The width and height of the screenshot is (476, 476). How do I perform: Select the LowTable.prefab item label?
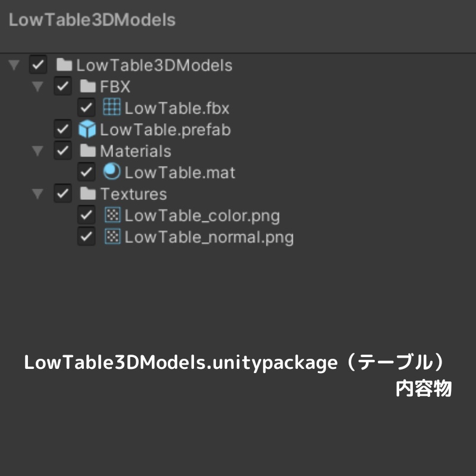pyautogui.click(x=165, y=129)
